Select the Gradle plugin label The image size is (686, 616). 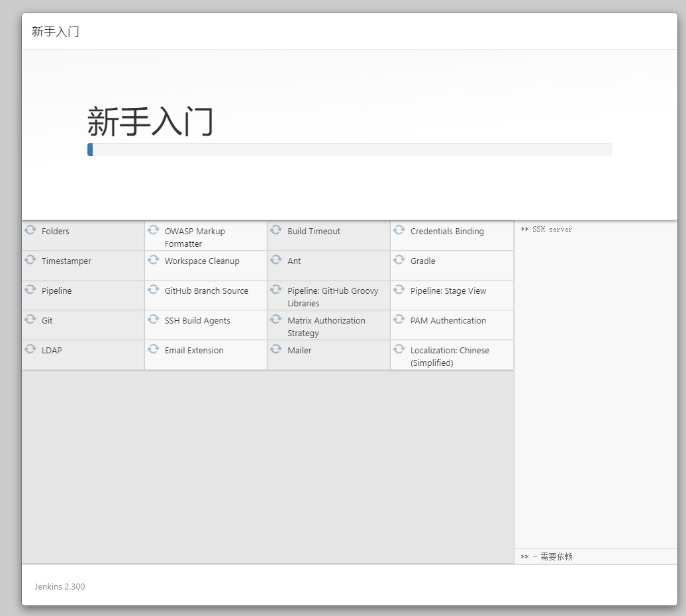pyautogui.click(x=422, y=261)
